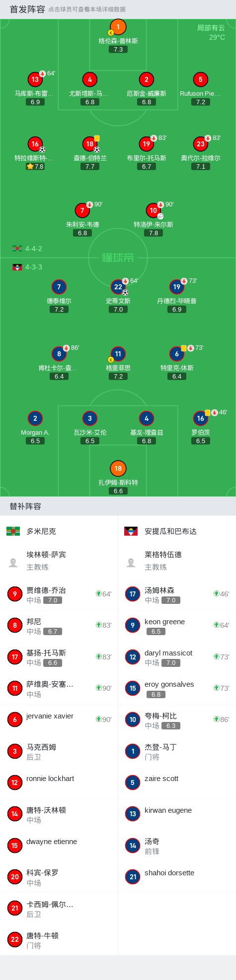The width and height of the screenshot is (236, 980).
Task: Tap captain number 11 格里菲思 blue icon
Action: [x=118, y=354]
